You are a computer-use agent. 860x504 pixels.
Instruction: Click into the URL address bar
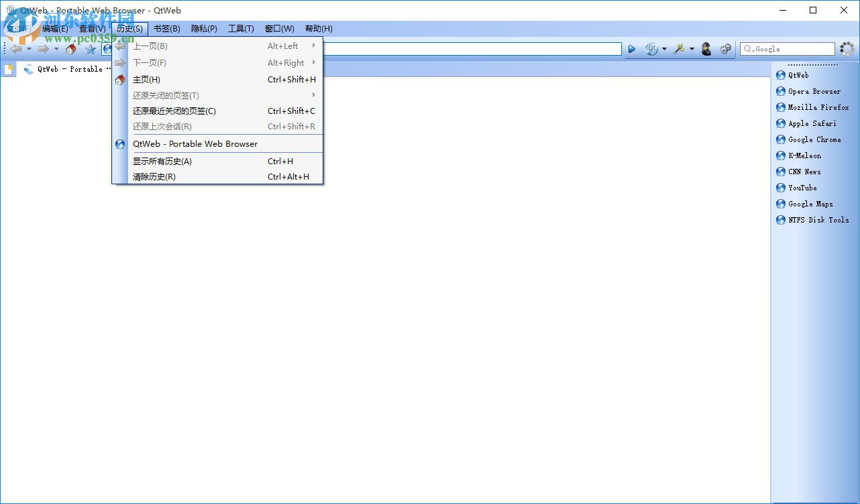tap(473, 49)
